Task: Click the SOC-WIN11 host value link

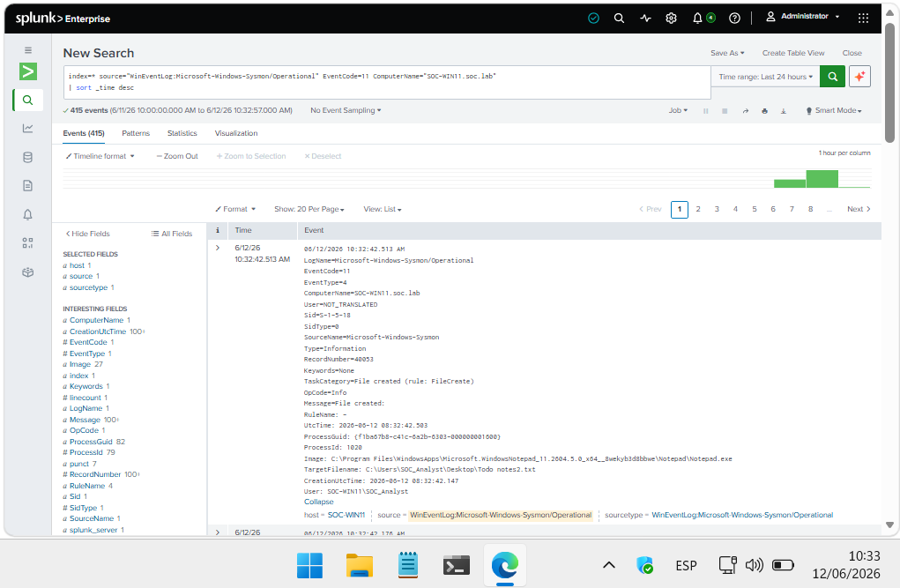Action: [346, 515]
